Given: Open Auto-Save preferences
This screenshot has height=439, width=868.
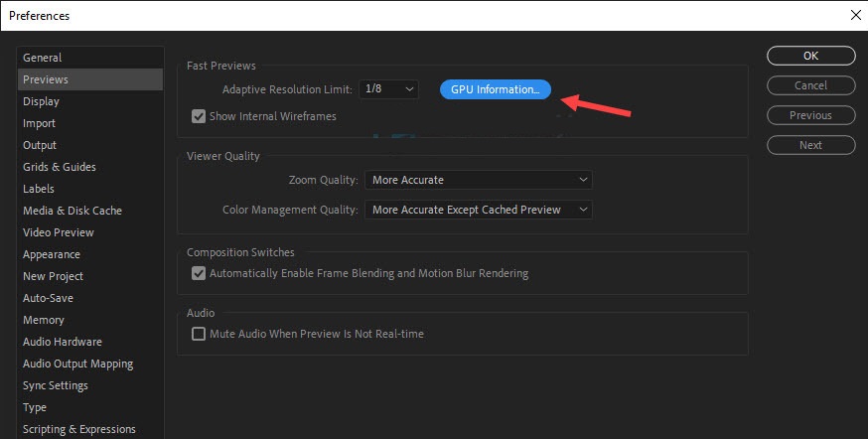Looking at the screenshot, I should pos(90,298).
